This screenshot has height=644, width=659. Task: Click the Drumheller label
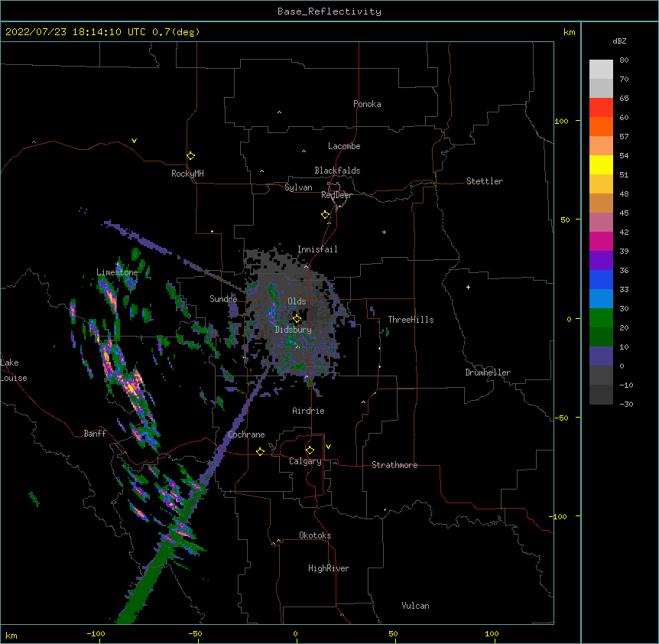point(488,372)
